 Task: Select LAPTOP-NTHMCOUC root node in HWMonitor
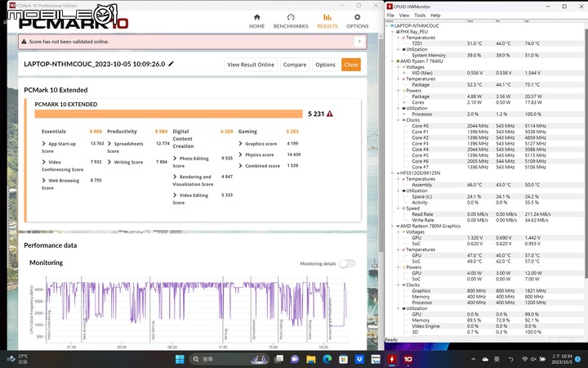click(416, 26)
